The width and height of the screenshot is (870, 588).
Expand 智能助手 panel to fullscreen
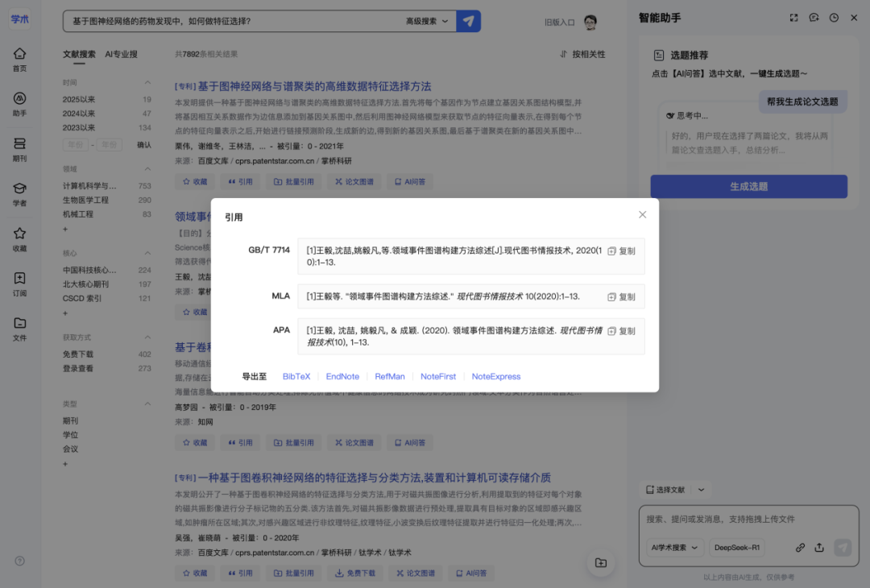(794, 18)
